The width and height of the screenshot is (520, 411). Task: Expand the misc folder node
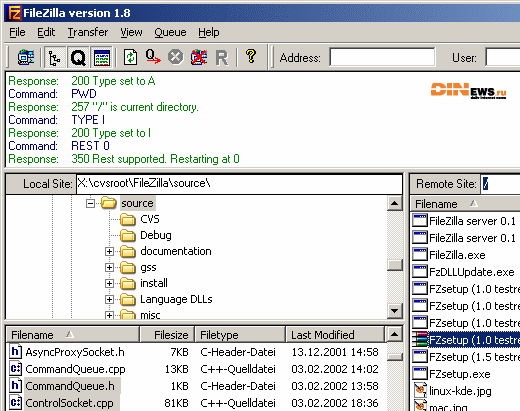coord(109,315)
